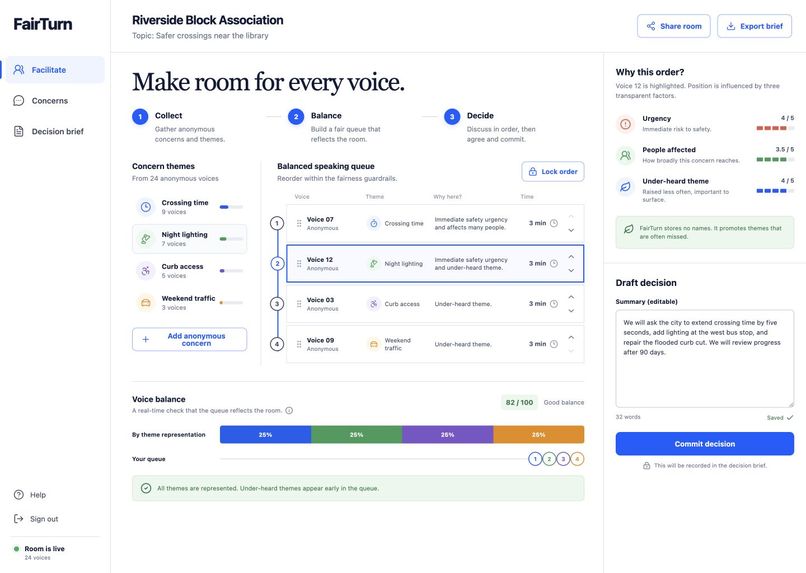This screenshot has width=806, height=573.
Task: Click green 25% theme representation segment
Action: tap(356, 435)
